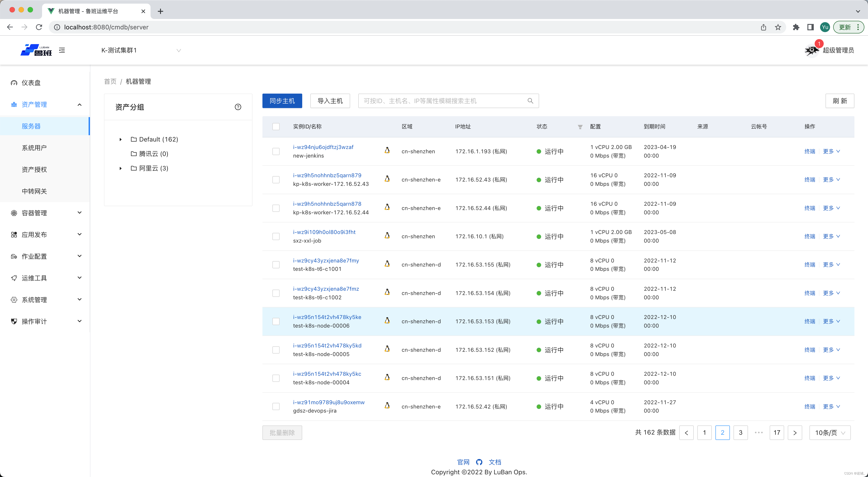
Task: Click the search magnifier icon
Action: tap(530, 101)
